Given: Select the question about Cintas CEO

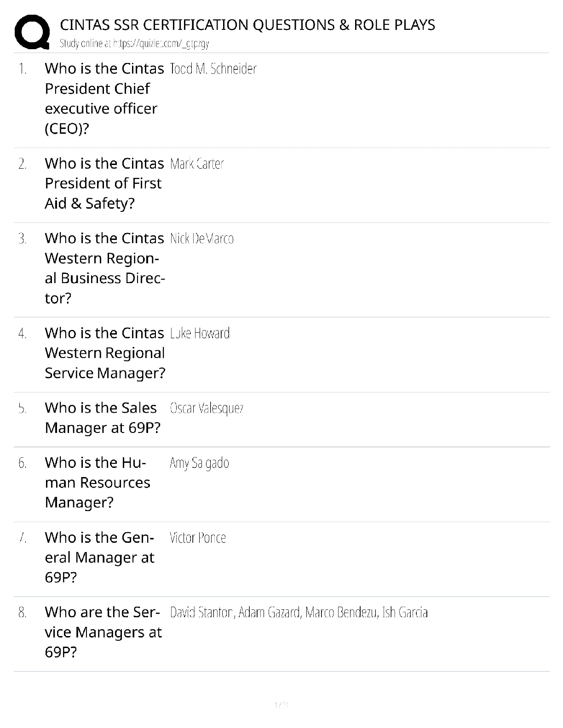Looking at the screenshot, I should coord(104,98).
